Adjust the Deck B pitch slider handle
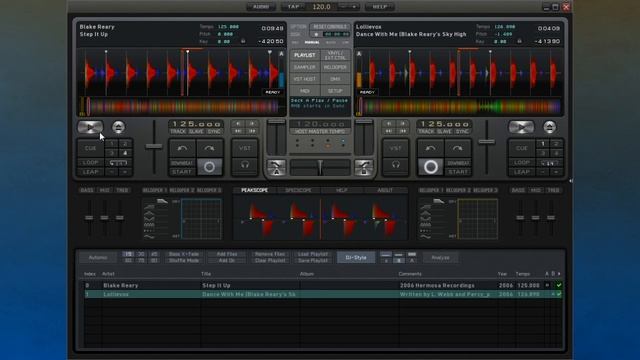Image resolution: width=640 pixels, height=360 pixels. click(487, 142)
